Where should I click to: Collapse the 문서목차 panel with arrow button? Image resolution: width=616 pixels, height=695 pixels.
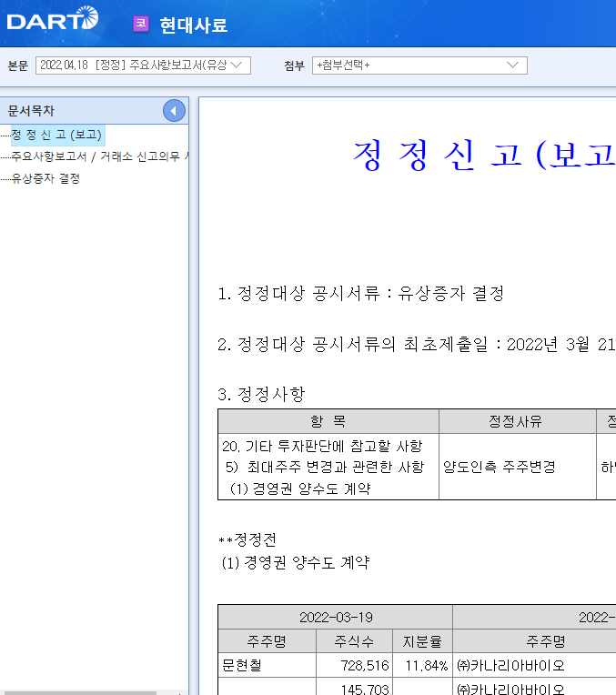point(174,111)
